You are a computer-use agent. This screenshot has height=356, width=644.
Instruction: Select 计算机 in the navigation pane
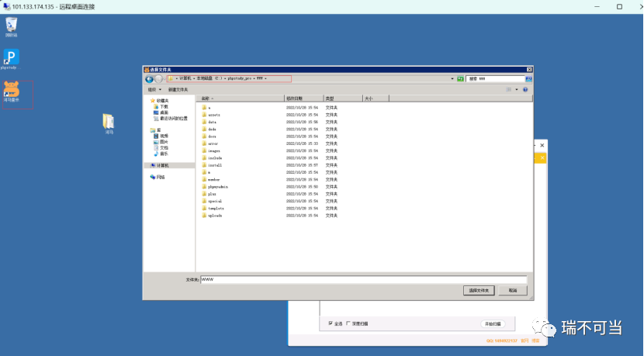point(159,165)
